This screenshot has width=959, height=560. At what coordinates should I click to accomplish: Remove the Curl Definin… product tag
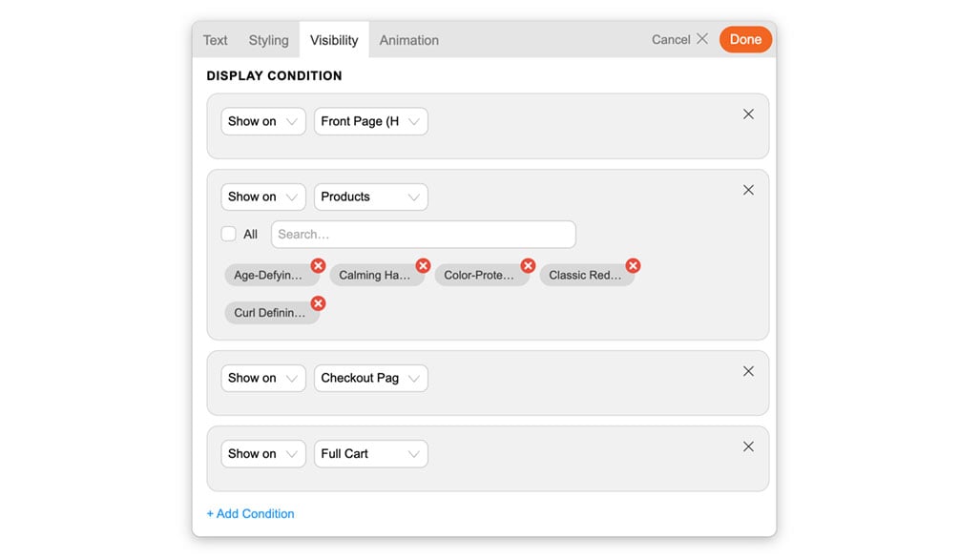click(318, 303)
